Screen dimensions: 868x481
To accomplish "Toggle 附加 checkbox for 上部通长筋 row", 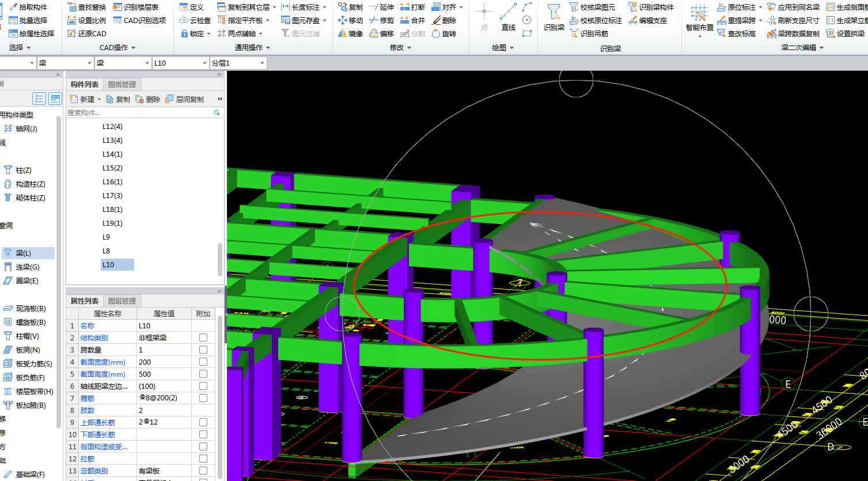I will tap(203, 422).
